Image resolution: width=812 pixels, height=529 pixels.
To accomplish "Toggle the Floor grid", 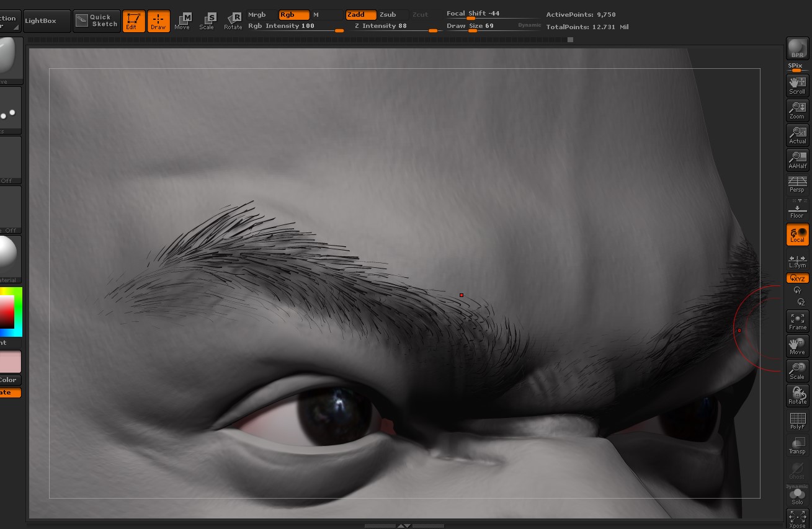I will (x=797, y=210).
